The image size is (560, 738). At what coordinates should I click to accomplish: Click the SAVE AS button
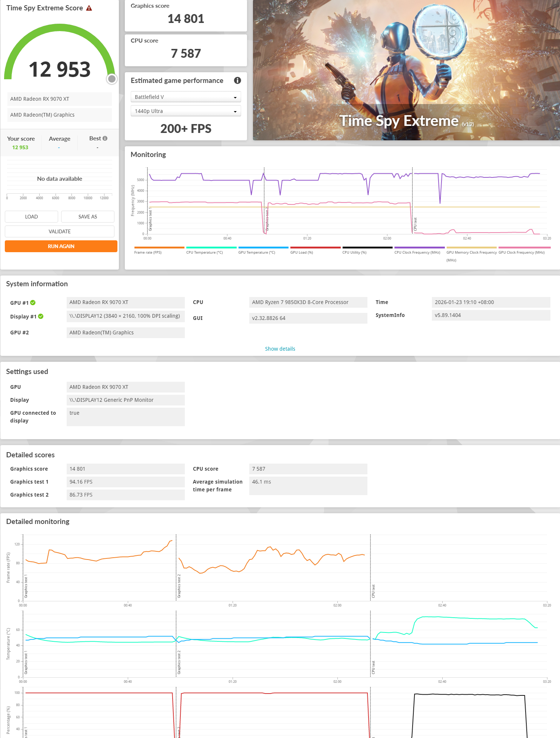tap(88, 217)
